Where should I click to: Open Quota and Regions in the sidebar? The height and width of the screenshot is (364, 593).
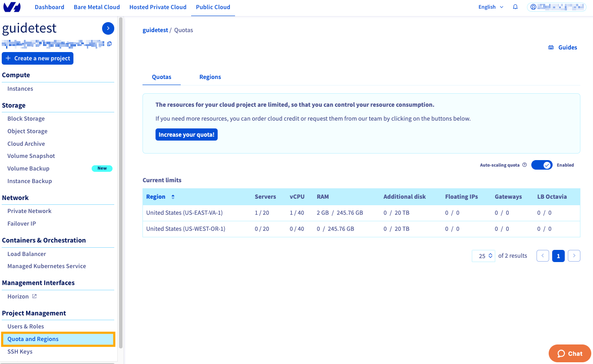33,339
